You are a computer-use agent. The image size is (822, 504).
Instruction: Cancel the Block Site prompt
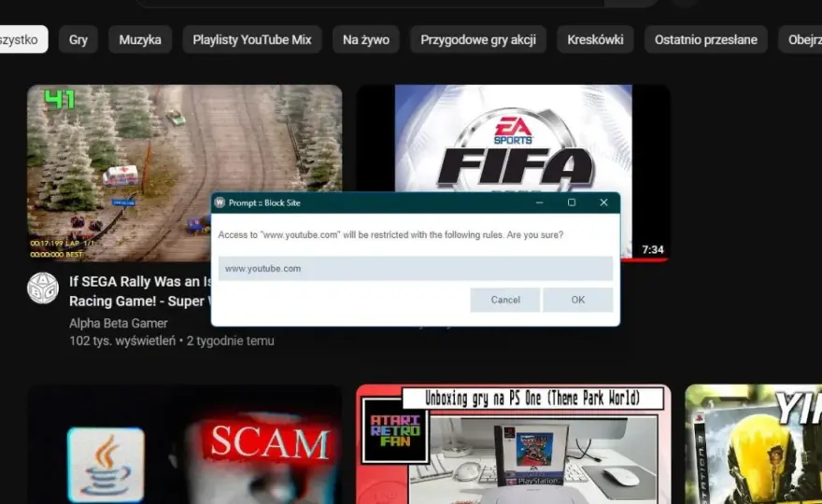(x=504, y=300)
